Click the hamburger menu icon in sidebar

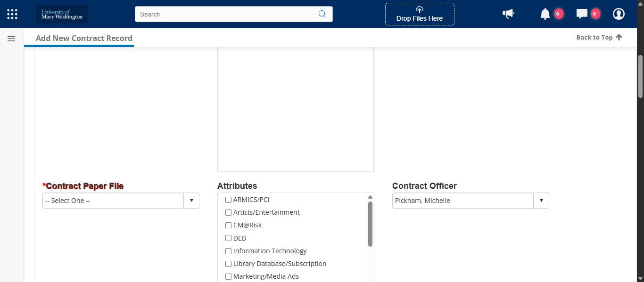[x=11, y=38]
